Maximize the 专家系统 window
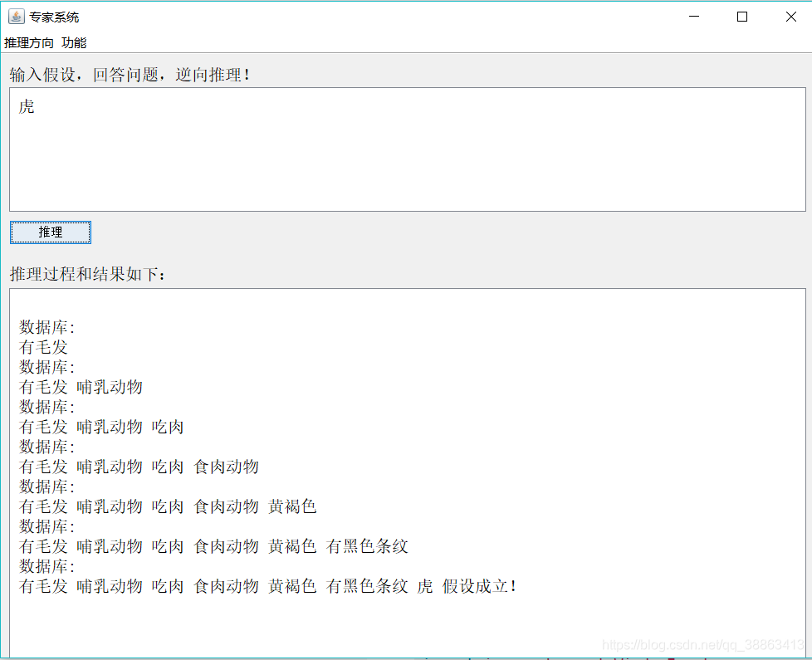The width and height of the screenshot is (812, 660). (742, 17)
